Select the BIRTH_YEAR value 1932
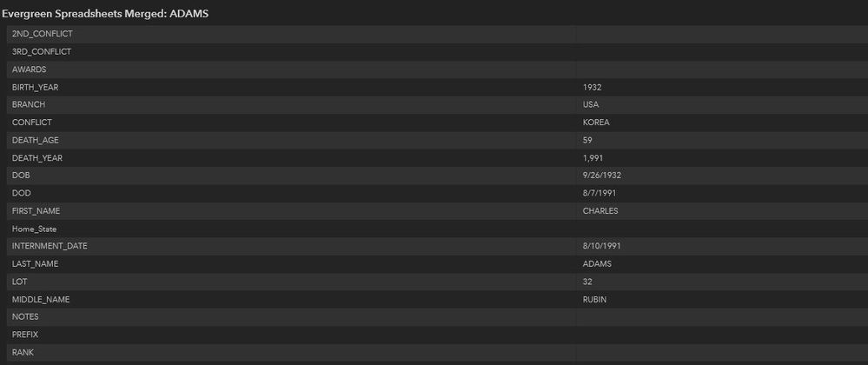Viewport: 868px width, 365px height. 593,87
